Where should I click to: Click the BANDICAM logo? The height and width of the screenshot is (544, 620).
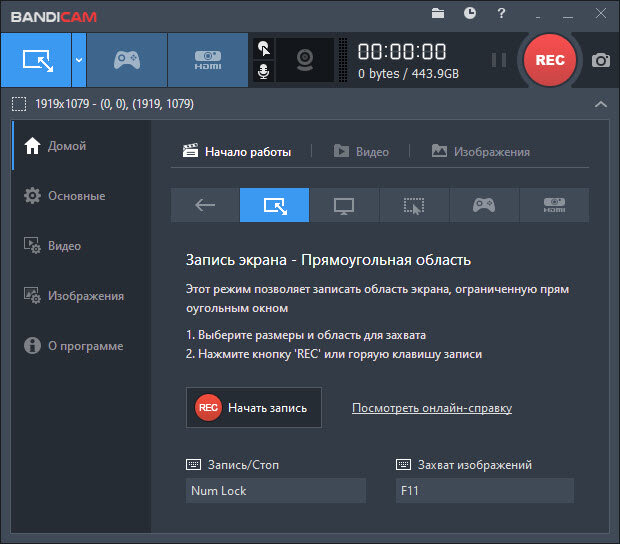[54, 17]
